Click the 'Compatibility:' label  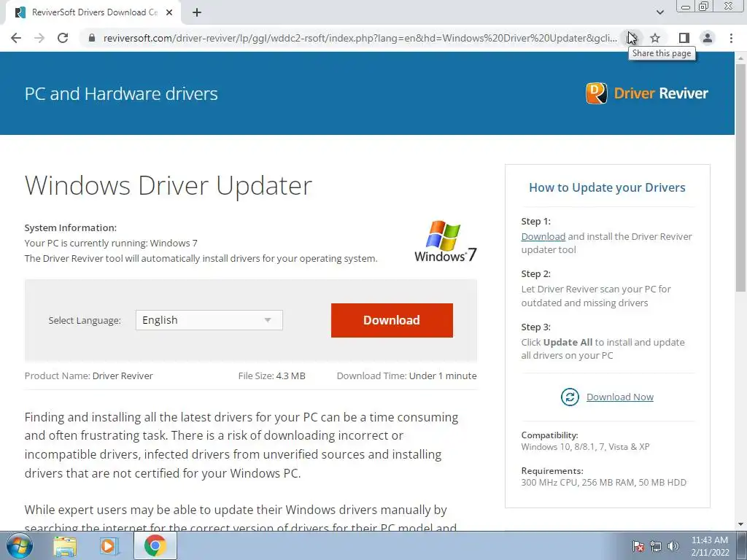click(549, 435)
